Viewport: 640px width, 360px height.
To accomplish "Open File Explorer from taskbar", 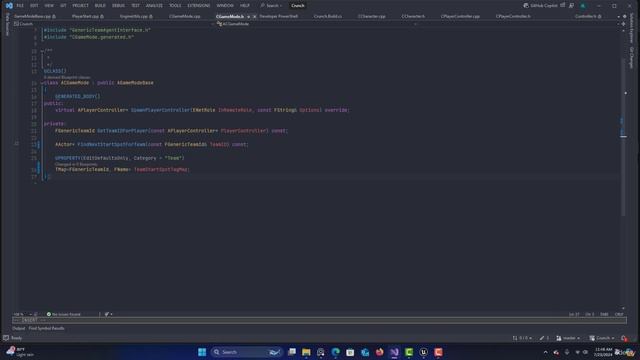I will click(x=306, y=352).
